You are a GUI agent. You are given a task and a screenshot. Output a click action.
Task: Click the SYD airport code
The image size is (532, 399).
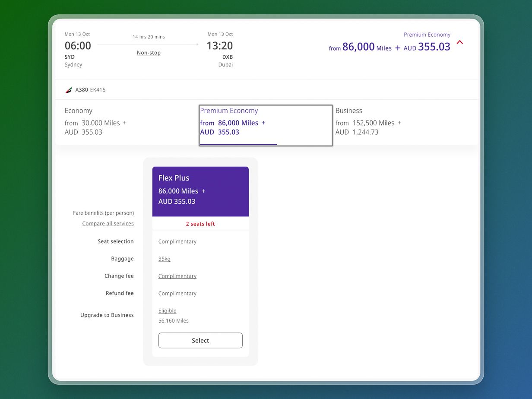click(x=70, y=57)
